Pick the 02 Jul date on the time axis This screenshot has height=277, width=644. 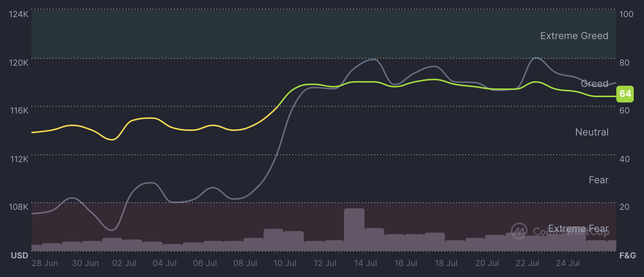tap(124, 263)
